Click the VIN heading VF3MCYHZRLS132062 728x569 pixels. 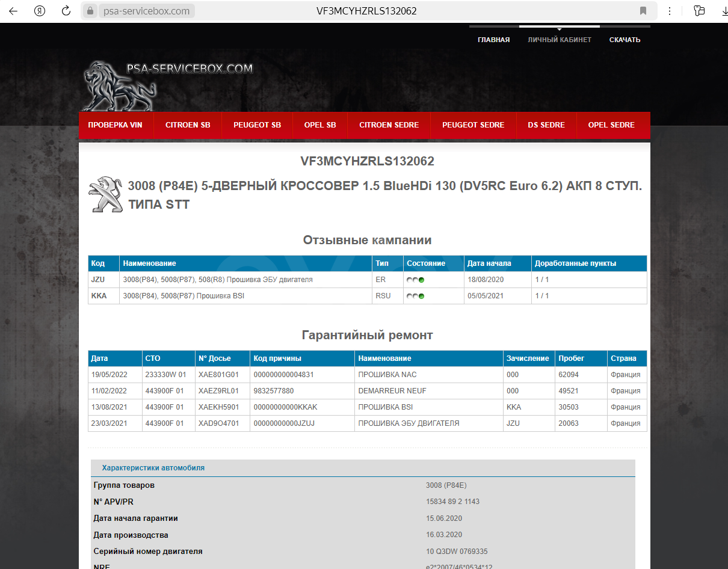(x=367, y=161)
